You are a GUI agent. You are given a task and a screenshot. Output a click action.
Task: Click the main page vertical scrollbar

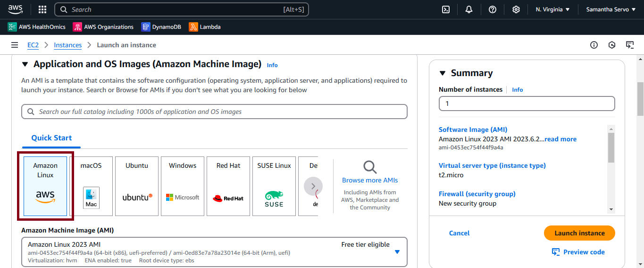(640, 99)
